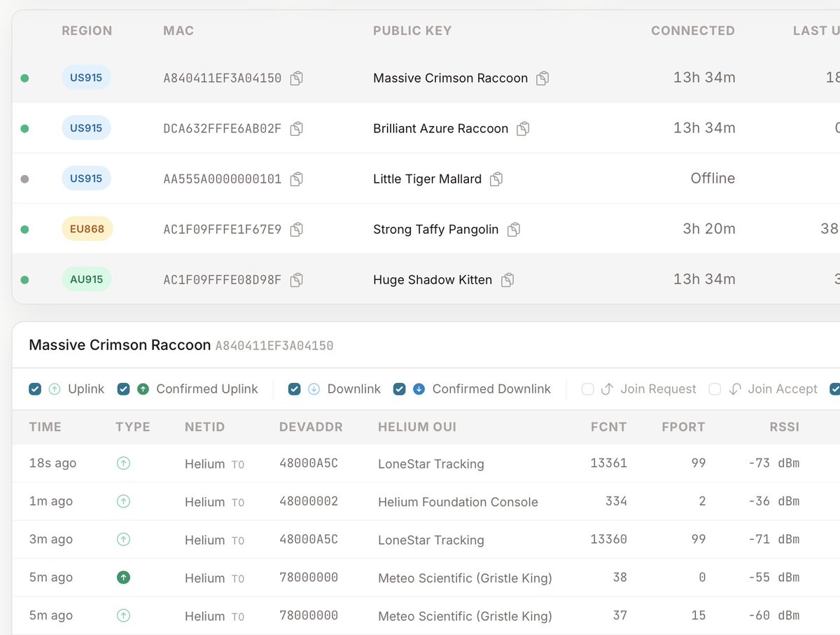
Task: Copy MAC address A840411EF3A04150
Action: (297, 78)
